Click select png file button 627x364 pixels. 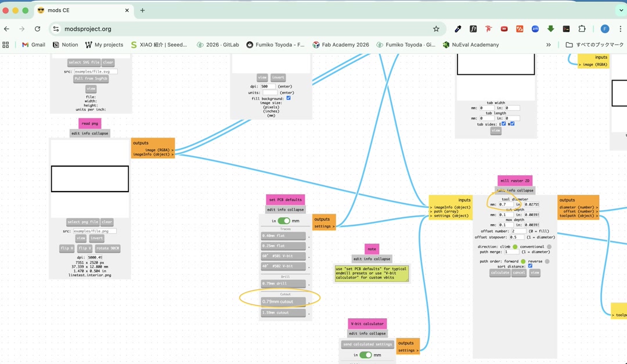coord(83,222)
